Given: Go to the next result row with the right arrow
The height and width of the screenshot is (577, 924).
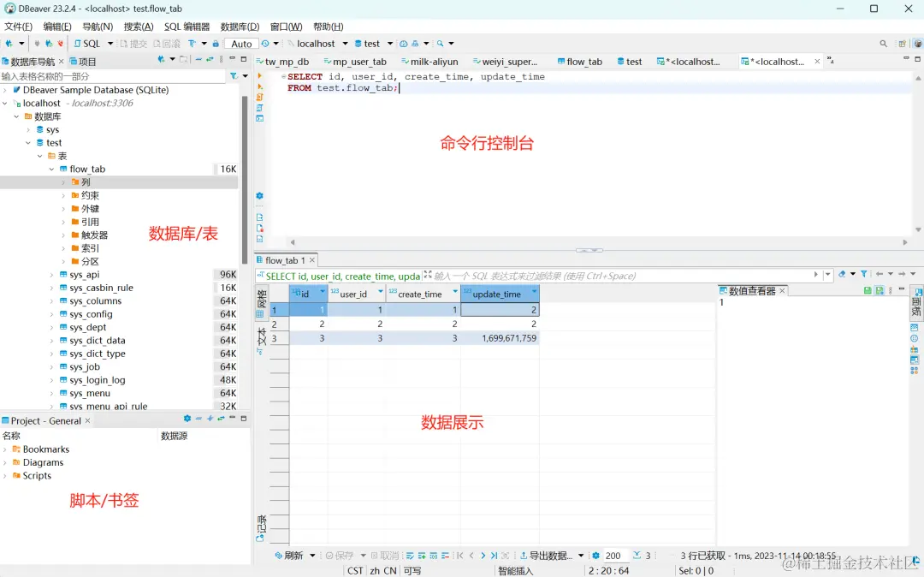Looking at the screenshot, I should point(483,556).
